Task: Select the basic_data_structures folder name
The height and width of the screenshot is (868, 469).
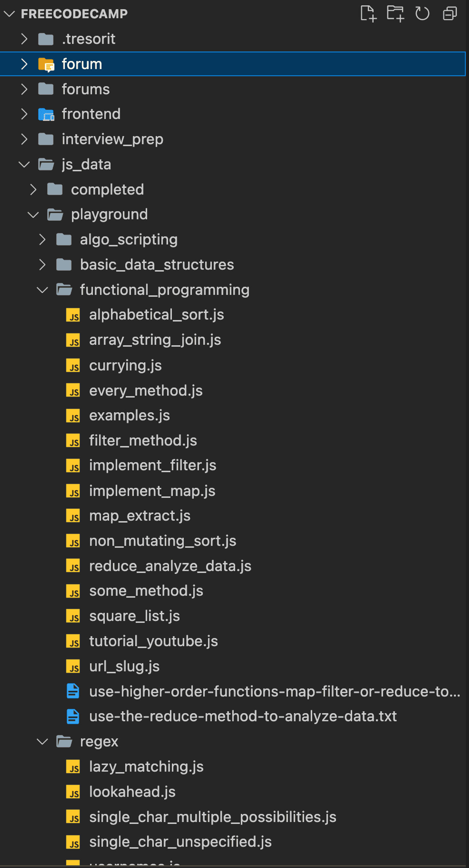Action: point(157,265)
